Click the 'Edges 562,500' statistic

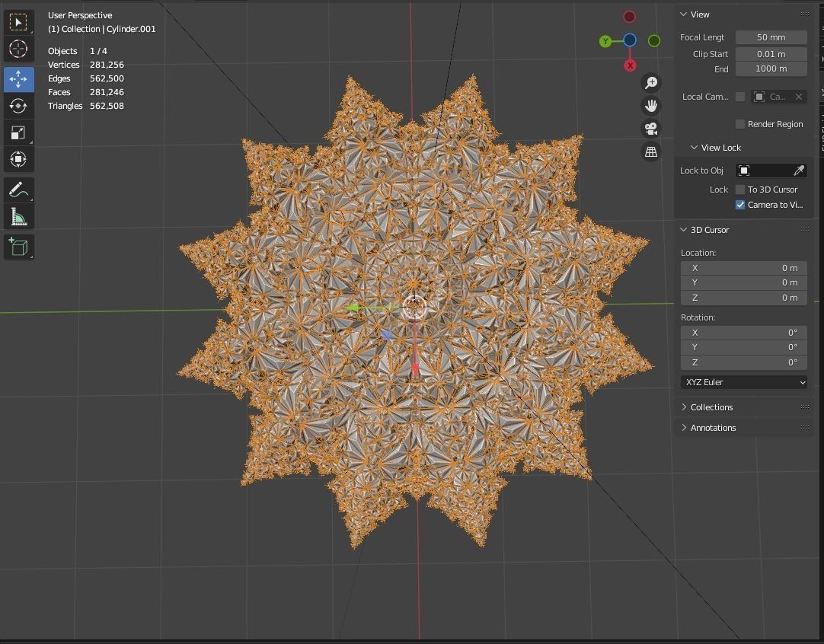click(x=85, y=78)
